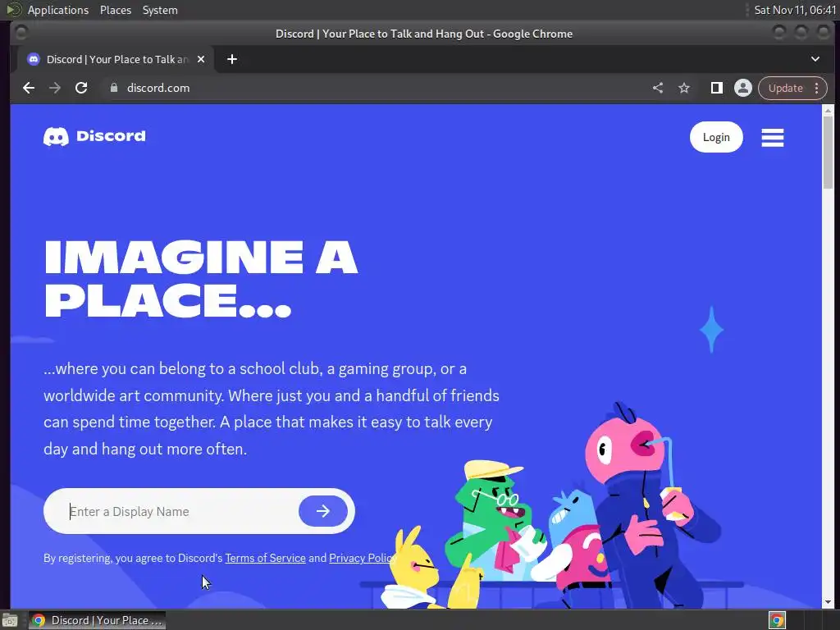
Task: Open the Terms of Service link
Action: tap(265, 558)
